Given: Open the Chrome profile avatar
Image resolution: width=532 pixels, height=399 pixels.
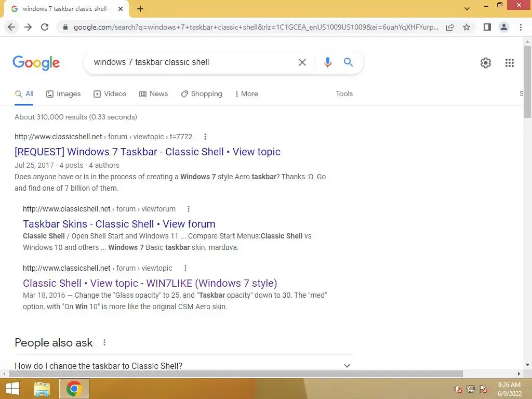Looking at the screenshot, I should pyautogui.click(x=504, y=27).
